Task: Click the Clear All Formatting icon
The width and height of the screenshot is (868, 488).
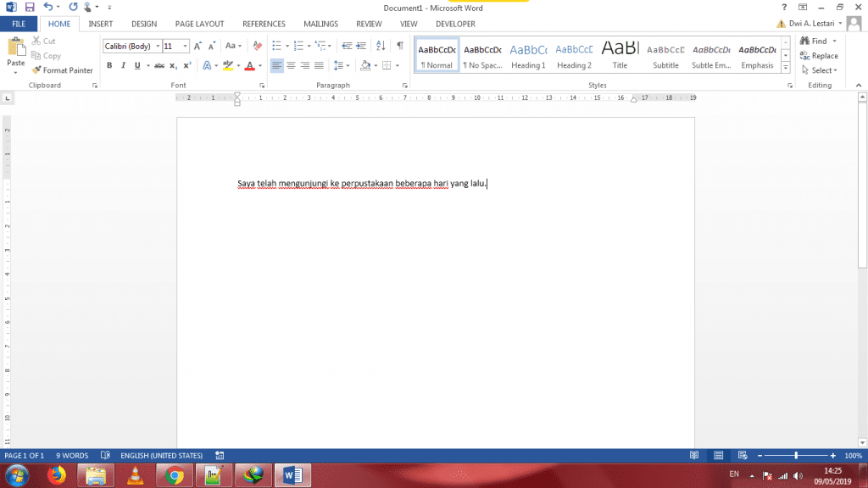Action: pyautogui.click(x=258, y=46)
